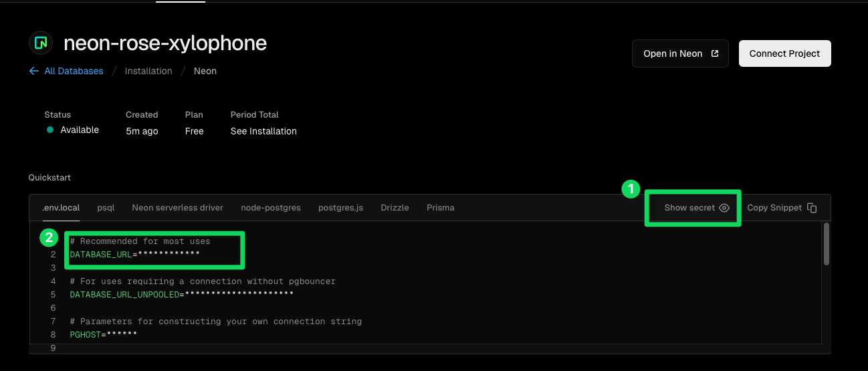Click the external link icon in Open in Neon
The width and height of the screenshot is (868, 371).
pyautogui.click(x=715, y=53)
